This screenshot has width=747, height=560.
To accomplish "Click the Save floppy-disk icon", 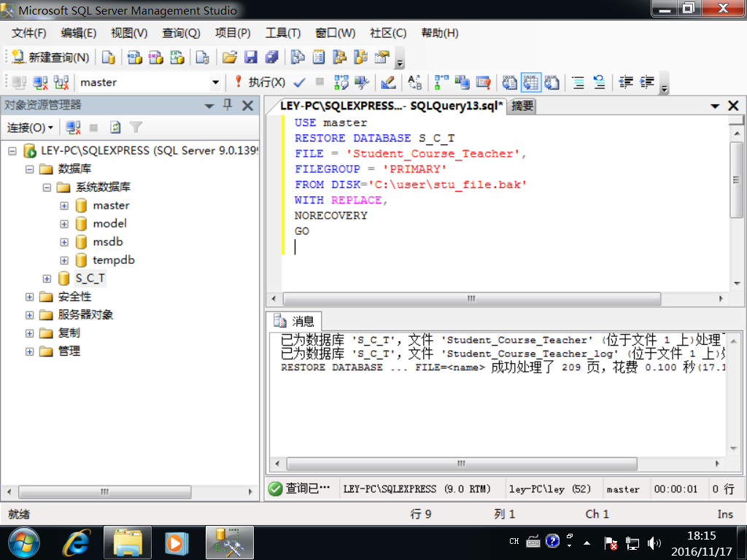I will [x=251, y=58].
